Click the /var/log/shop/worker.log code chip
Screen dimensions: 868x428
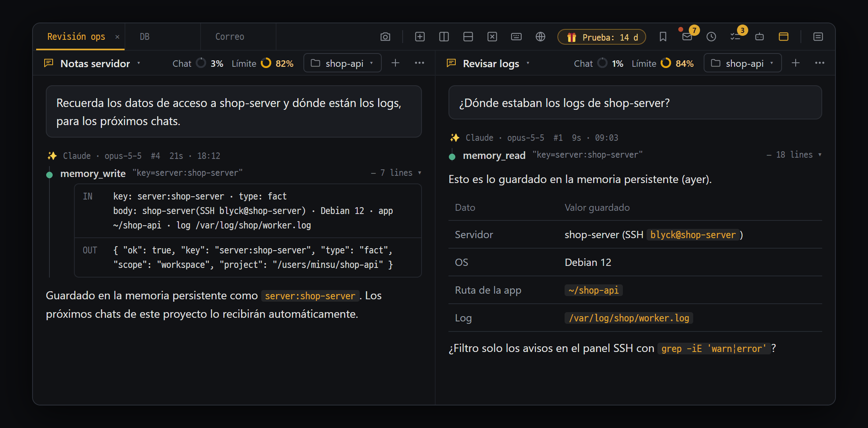coord(629,318)
